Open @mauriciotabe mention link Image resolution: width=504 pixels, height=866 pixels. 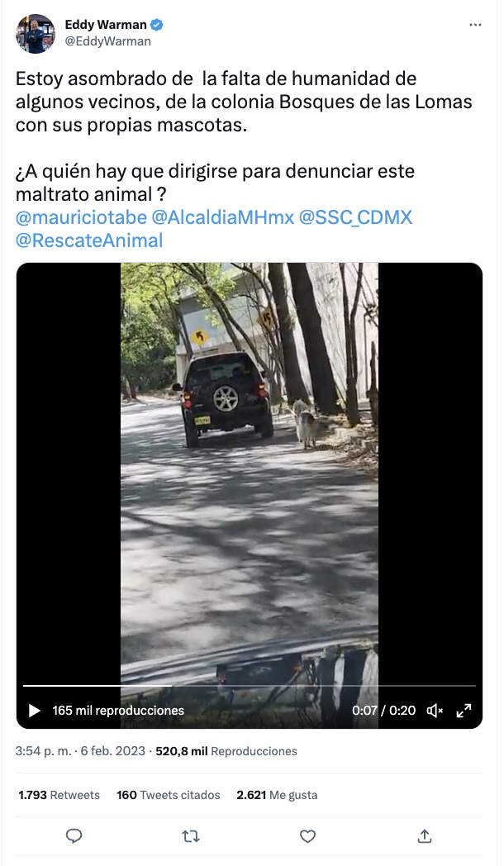(81, 217)
